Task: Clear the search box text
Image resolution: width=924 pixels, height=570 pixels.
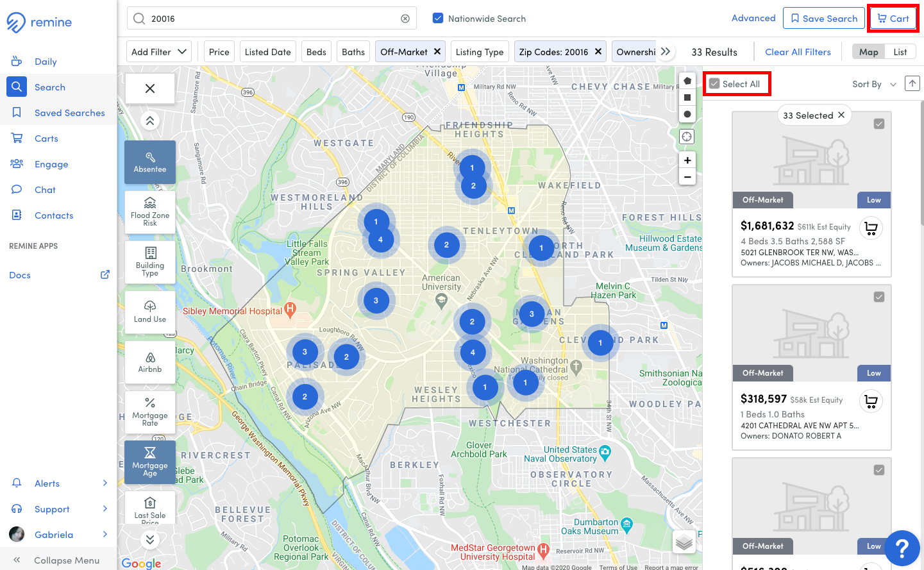Action: point(405,19)
